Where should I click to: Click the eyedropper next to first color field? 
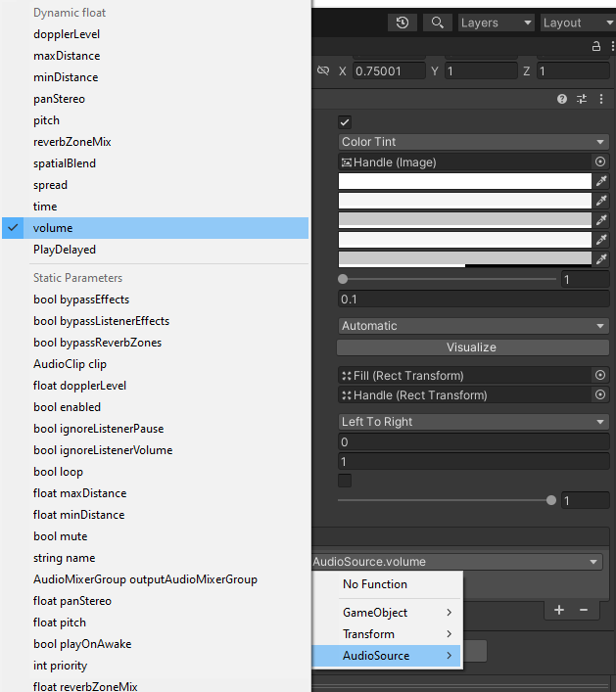(x=601, y=181)
